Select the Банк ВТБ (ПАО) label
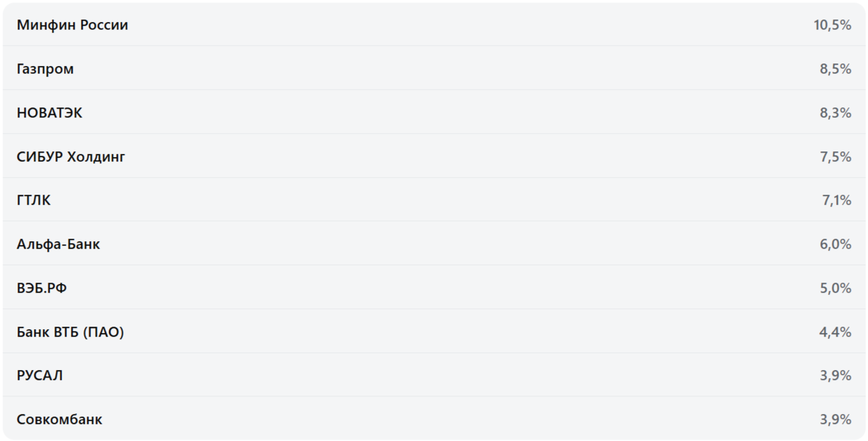 click(x=70, y=332)
